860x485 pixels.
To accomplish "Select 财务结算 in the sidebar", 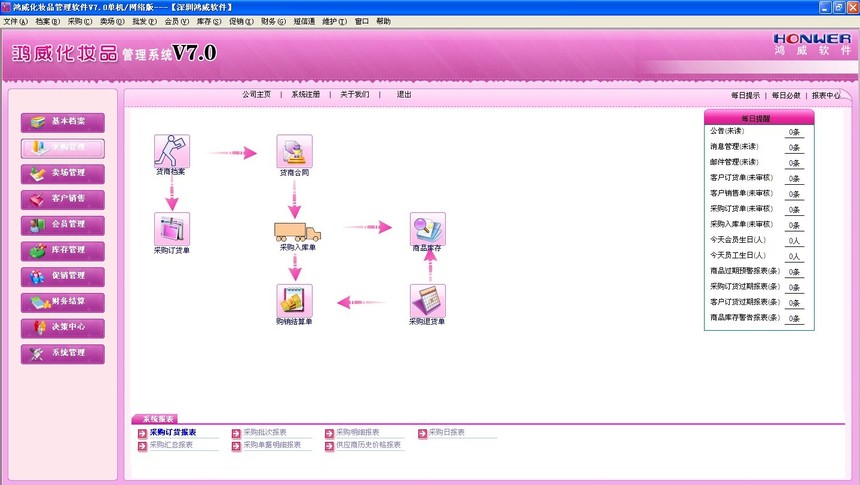I will click(x=63, y=302).
